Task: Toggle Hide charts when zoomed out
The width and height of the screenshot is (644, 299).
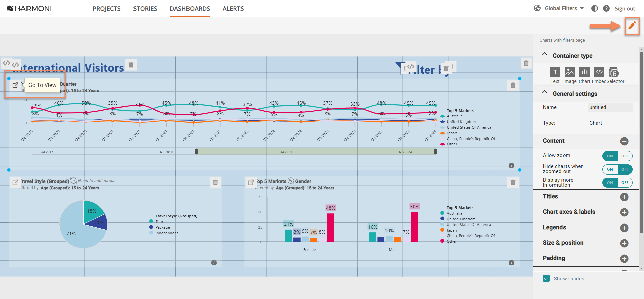Action: [x=618, y=169]
